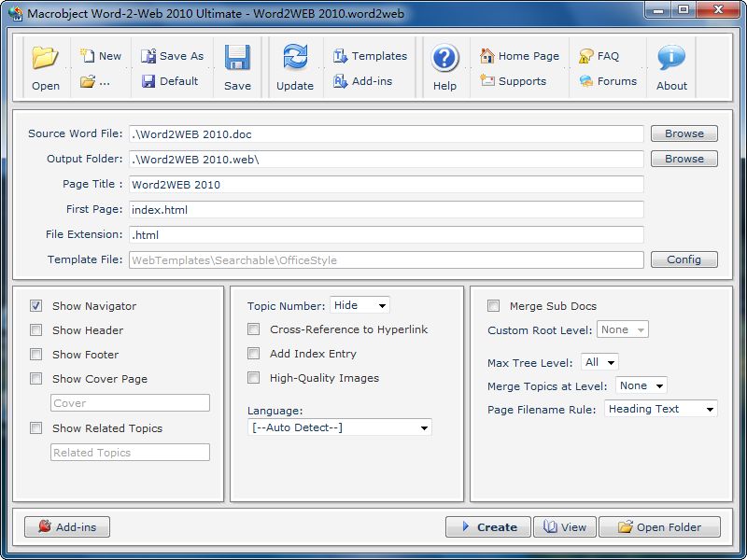Open recent files folder with ellipsis
Viewport: 747px width, 560px height.
tap(94, 81)
